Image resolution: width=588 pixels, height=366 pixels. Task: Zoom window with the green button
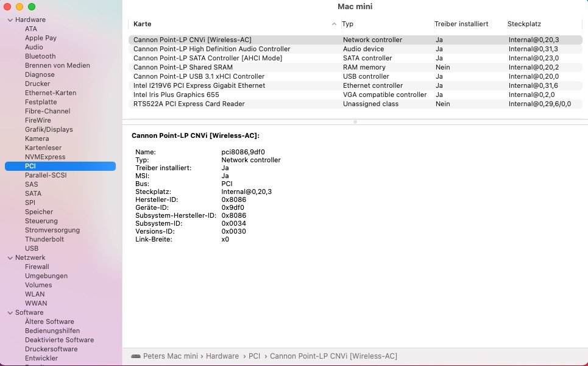[32, 7]
